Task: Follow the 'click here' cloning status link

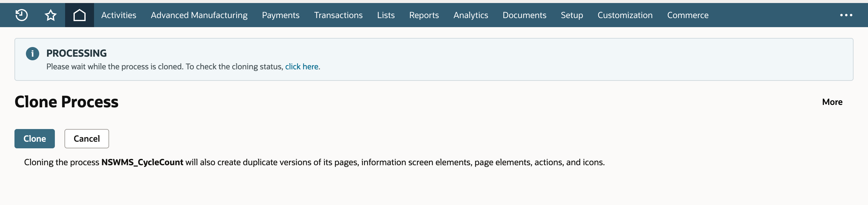Action: [302, 67]
